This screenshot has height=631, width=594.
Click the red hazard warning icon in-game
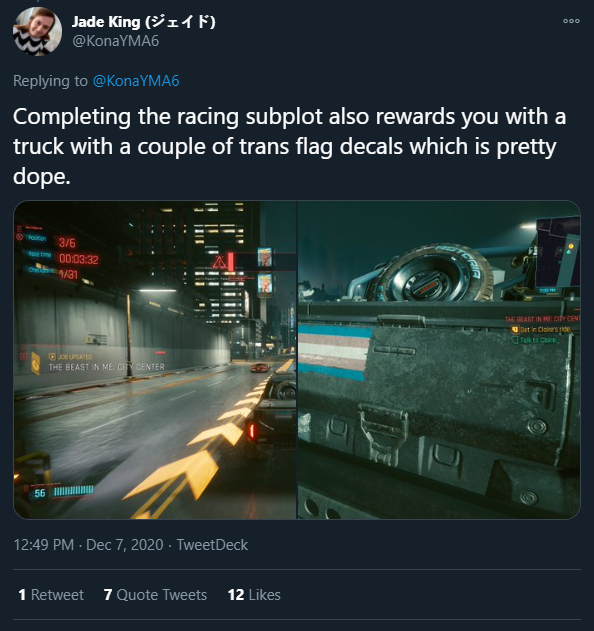click(x=219, y=262)
